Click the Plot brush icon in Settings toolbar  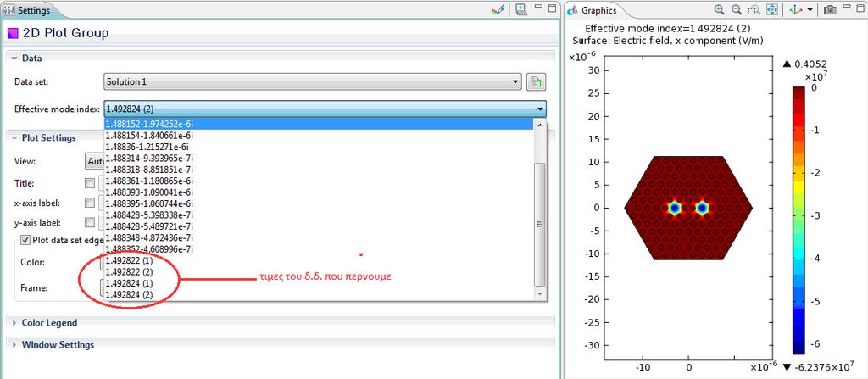point(498,9)
